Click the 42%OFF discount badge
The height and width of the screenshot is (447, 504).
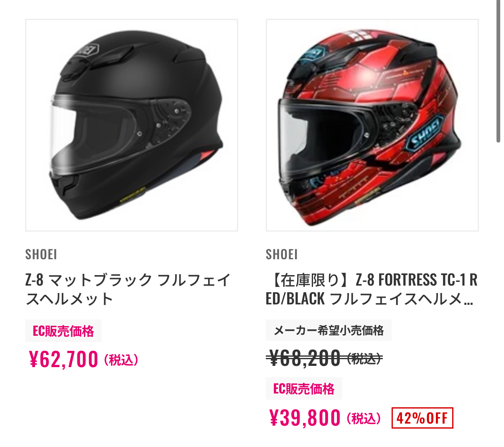[422, 418]
